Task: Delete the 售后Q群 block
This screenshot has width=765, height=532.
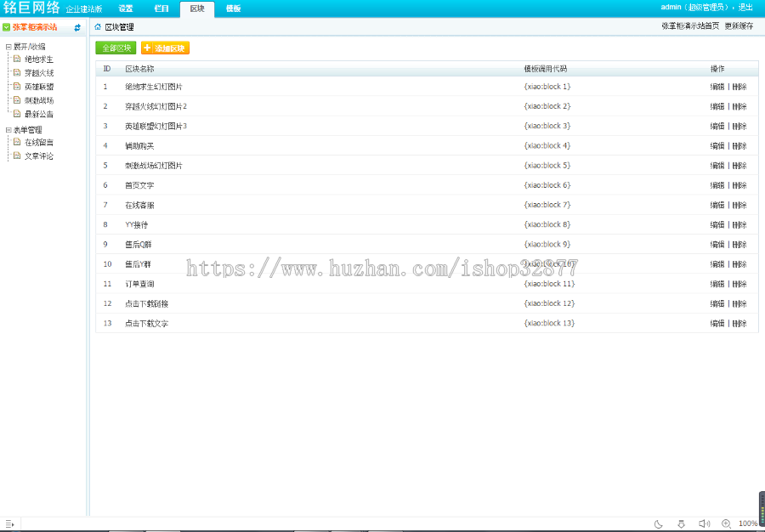Action: (739, 244)
